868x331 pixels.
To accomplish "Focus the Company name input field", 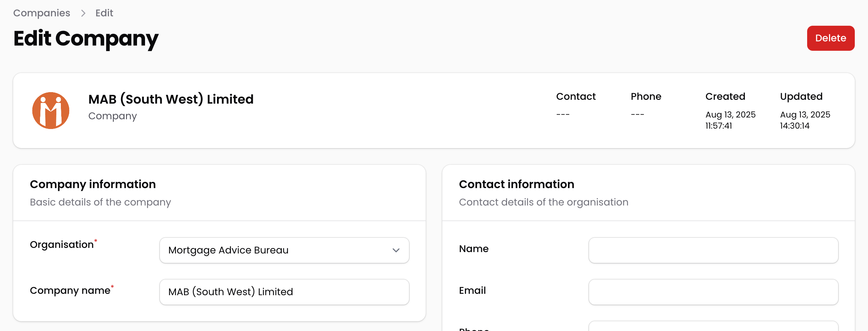I will [x=284, y=292].
